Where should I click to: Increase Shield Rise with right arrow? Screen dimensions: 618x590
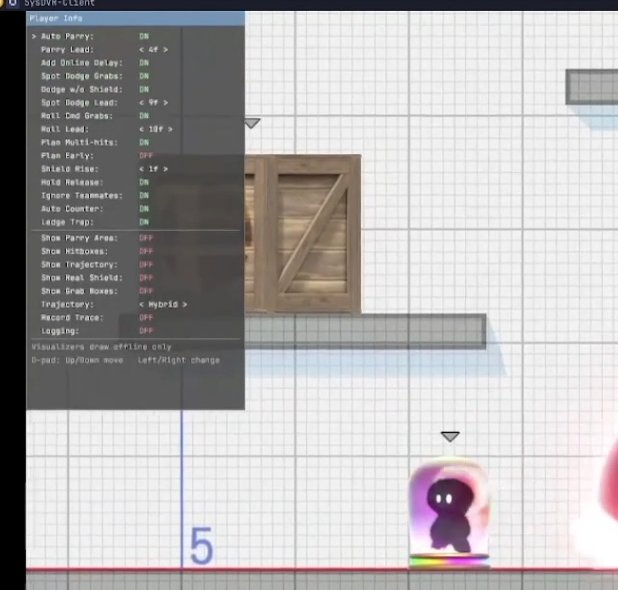[165, 169]
